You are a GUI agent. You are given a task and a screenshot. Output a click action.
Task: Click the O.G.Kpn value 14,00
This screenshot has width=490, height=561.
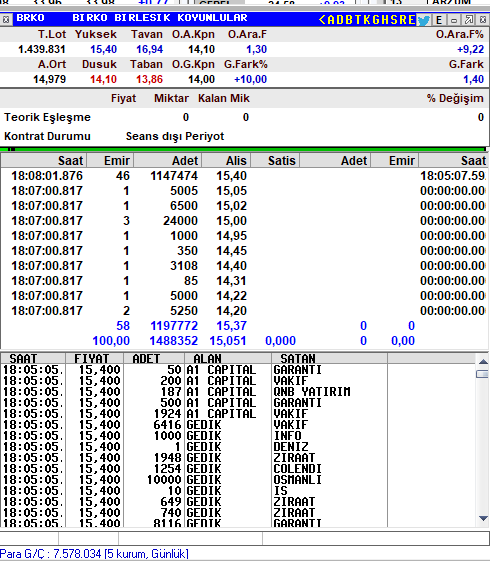click(201, 79)
